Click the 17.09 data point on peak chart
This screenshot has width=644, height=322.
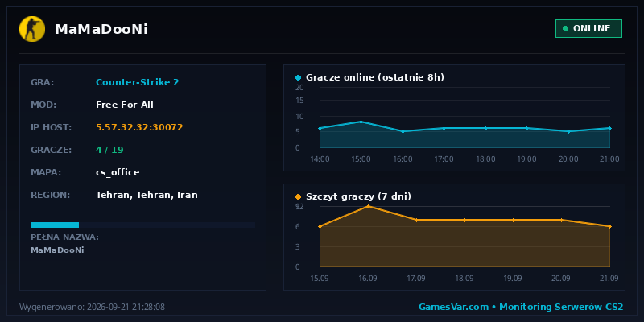click(x=416, y=220)
